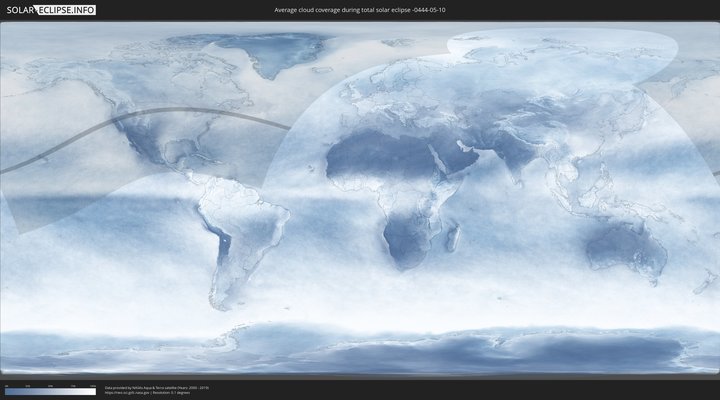The width and height of the screenshot is (720, 400).
Task: Click the cloud coverage color scale bar
Action: tap(51, 392)
